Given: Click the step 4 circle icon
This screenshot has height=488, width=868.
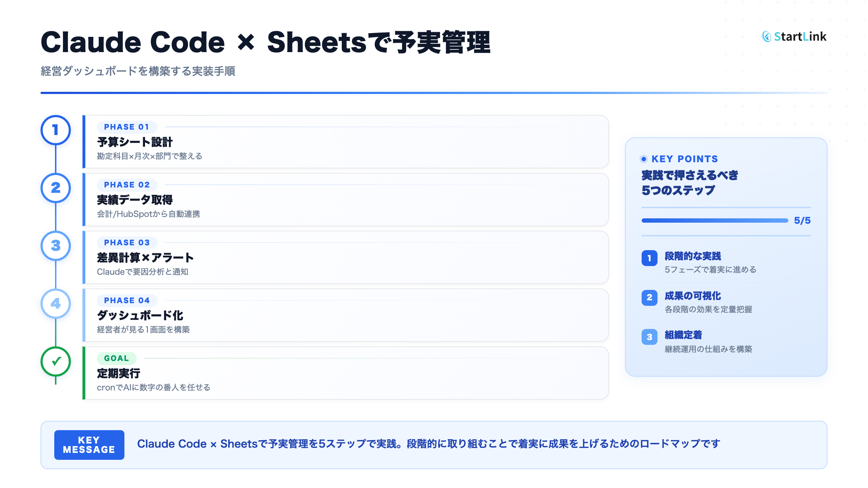Looking at the screenshot, I should (56, 304).
